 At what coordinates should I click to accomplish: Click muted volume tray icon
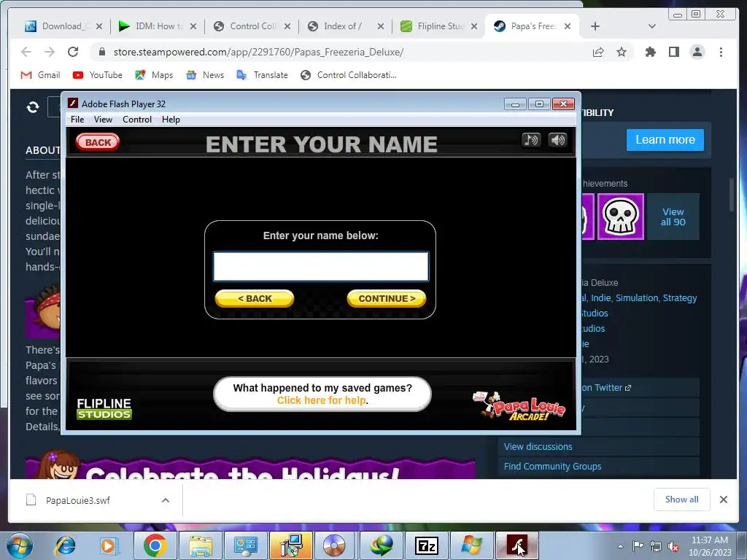(x=673, y=546)
